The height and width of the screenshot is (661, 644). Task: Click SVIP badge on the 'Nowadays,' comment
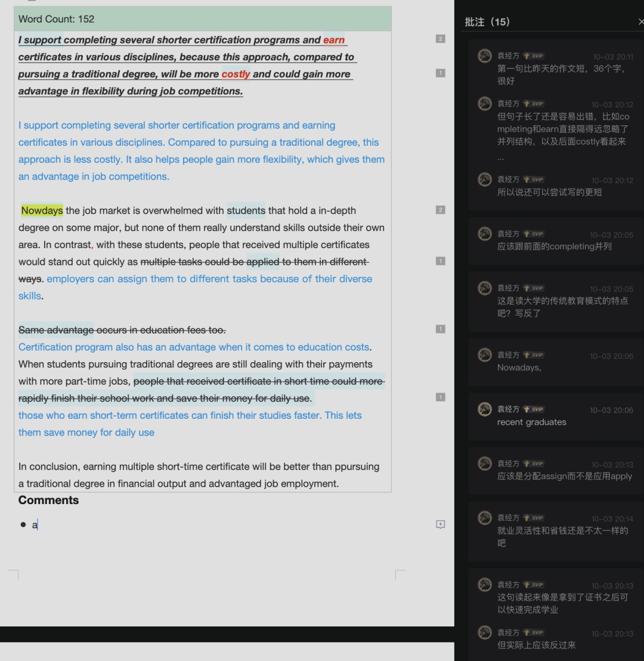pyautogui.click(x=534, y=355)
